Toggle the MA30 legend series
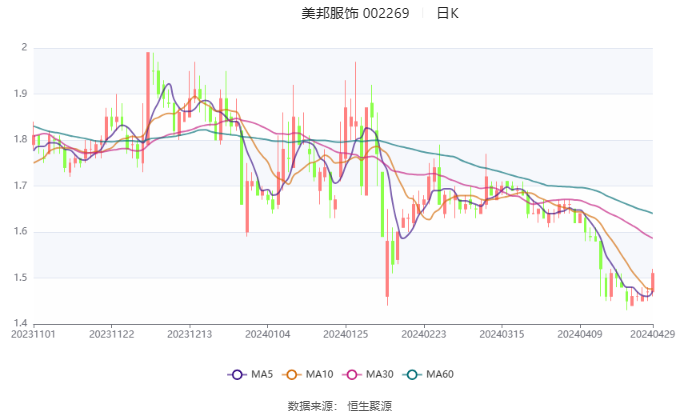The image size is (680, 413). [x=368, y=374]
